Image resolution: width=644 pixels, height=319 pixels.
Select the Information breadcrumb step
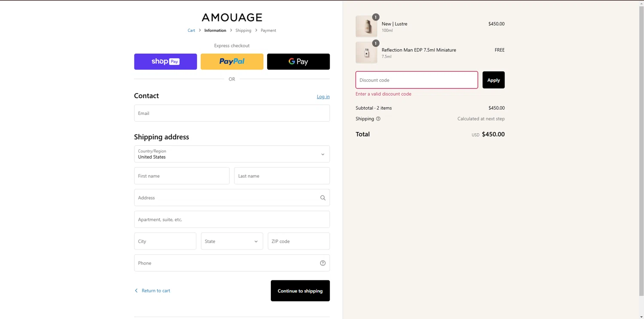(215, 30)
